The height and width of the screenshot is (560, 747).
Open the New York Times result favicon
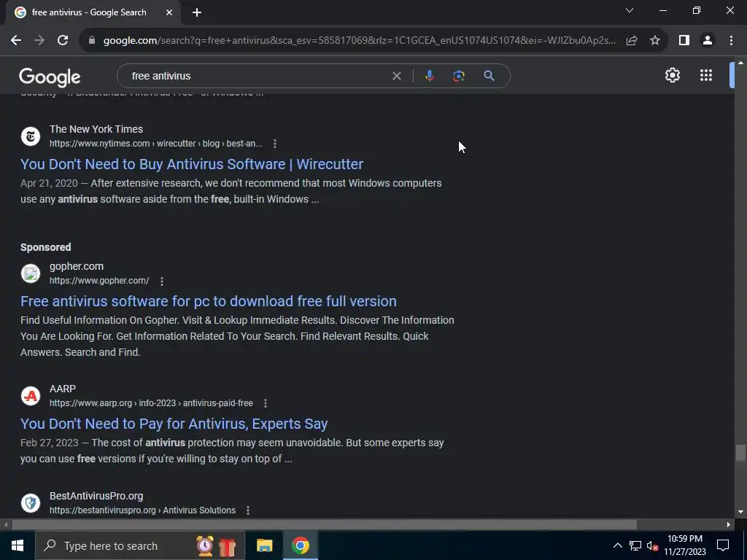(31, 136)
